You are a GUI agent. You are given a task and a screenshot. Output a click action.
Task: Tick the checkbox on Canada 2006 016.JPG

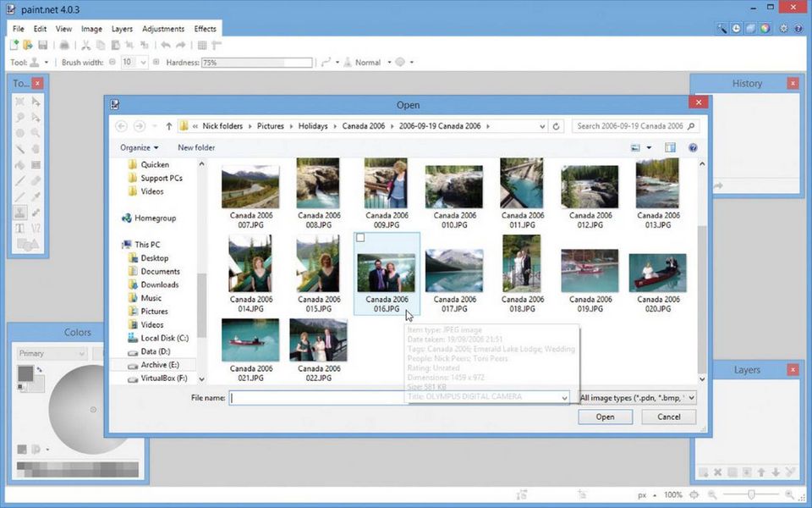coord(360,239)
